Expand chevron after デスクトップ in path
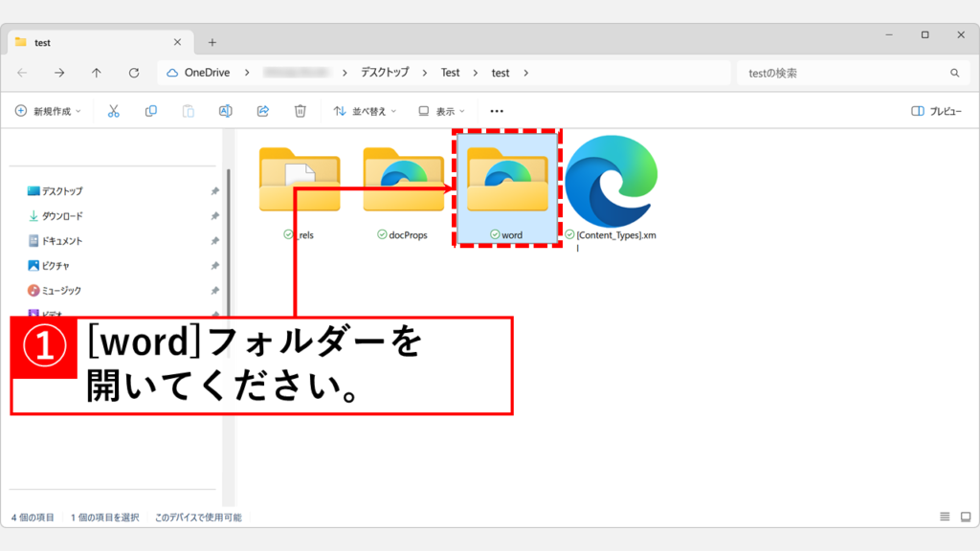Screen dimensions: 980x551 point(424,73)
